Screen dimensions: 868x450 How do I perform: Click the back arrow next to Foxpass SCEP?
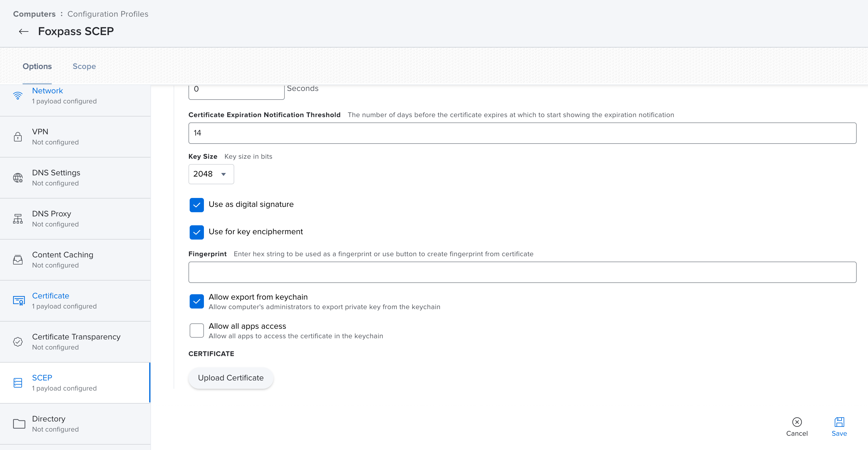point(23,31)
